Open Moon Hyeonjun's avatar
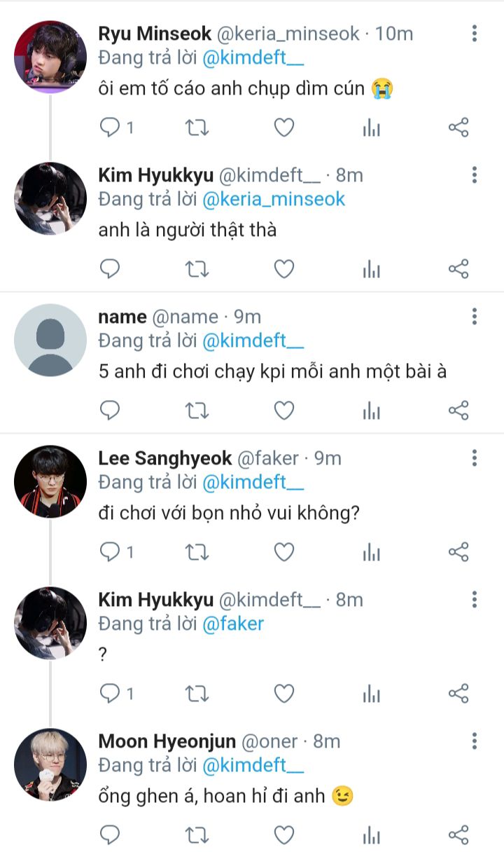504x852 pixels. point(50,764)
